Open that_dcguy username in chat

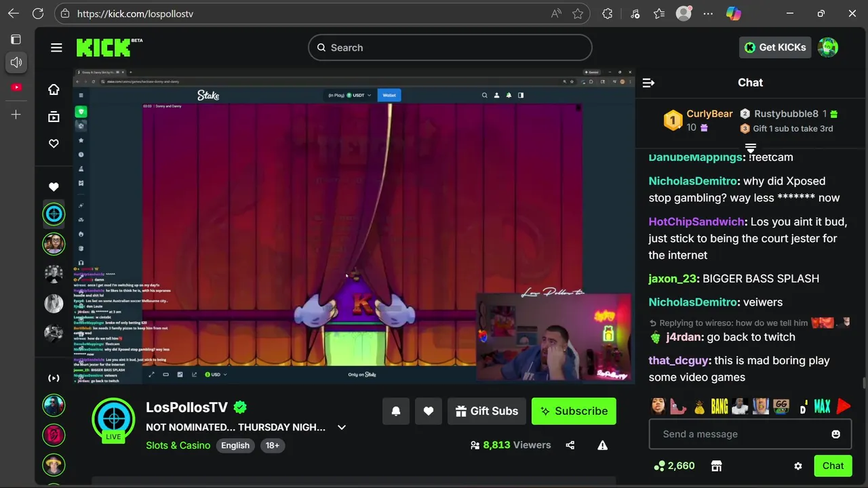point(678,361)
